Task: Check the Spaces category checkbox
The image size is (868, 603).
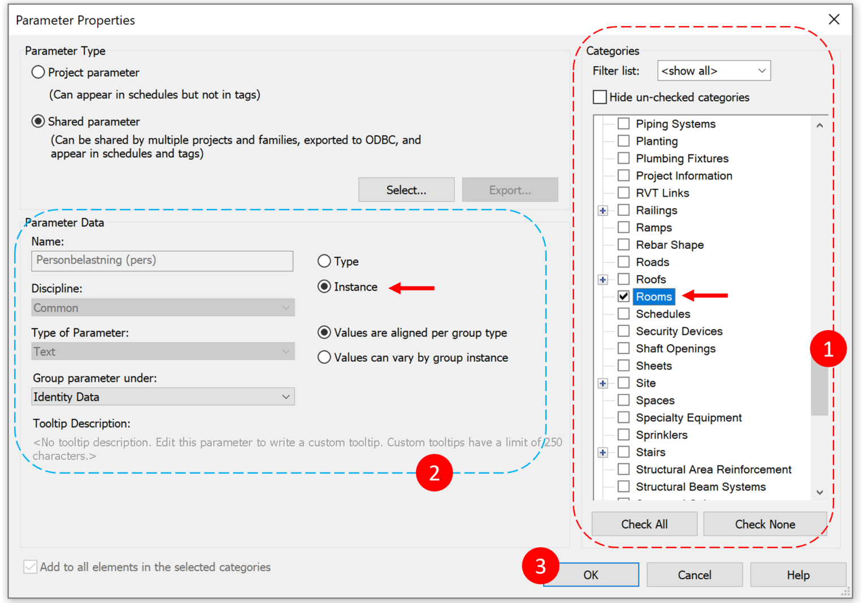Action: [623, 400]
